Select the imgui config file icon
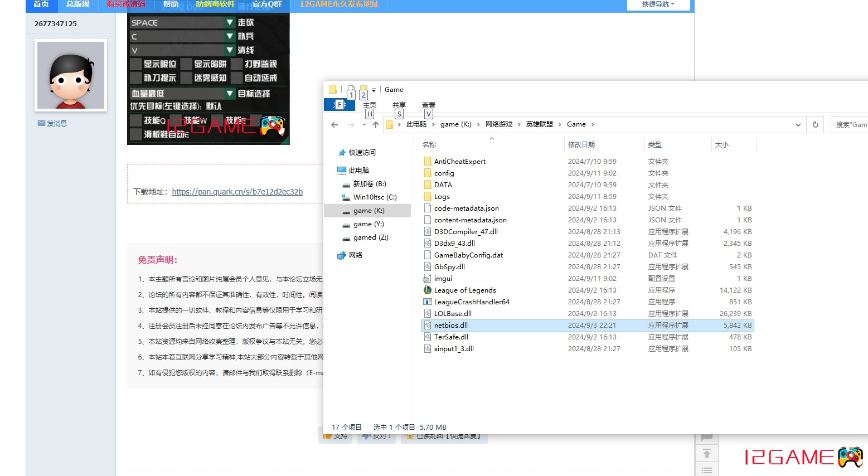Screen dimensions: 868x476 (428, 278)
